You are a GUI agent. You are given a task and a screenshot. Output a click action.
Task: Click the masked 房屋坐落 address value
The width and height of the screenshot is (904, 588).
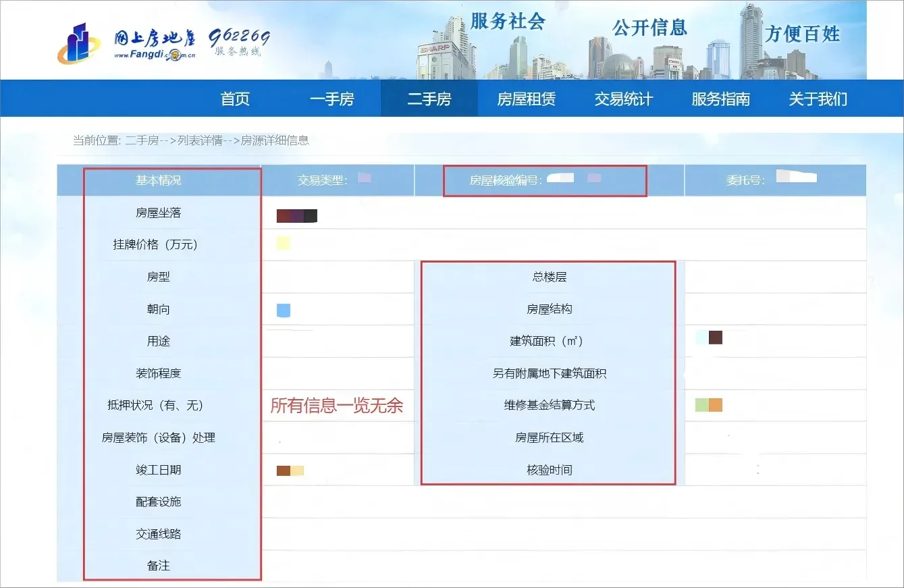click(297, 216)
